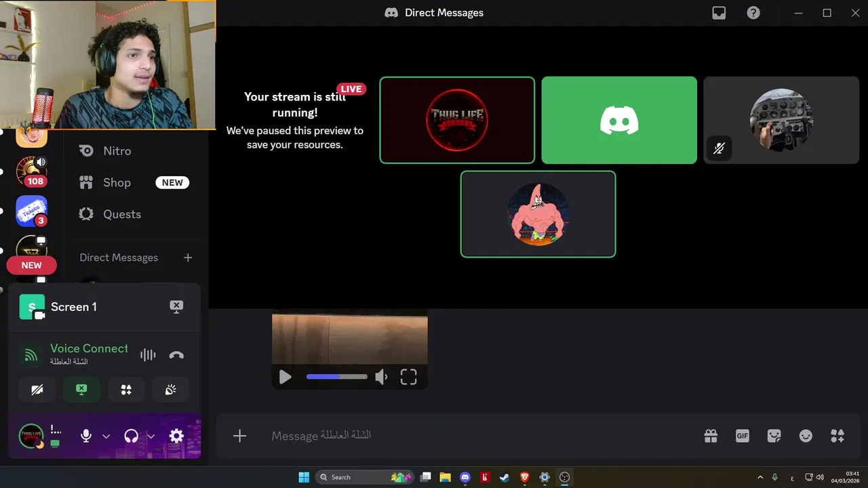Open the Voice Connected status details
Viewport: 868px width, 488px height.
click(x=89, y=348)
